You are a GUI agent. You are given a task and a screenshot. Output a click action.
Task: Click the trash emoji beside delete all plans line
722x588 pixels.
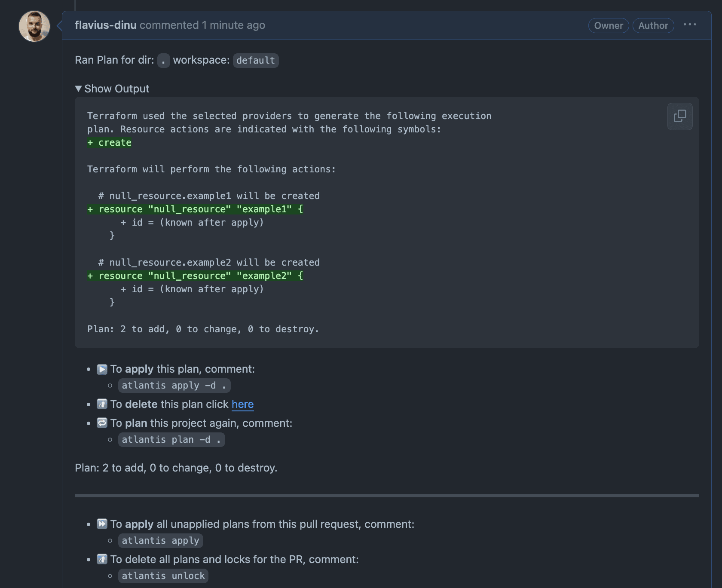click(x=102, y=560)
